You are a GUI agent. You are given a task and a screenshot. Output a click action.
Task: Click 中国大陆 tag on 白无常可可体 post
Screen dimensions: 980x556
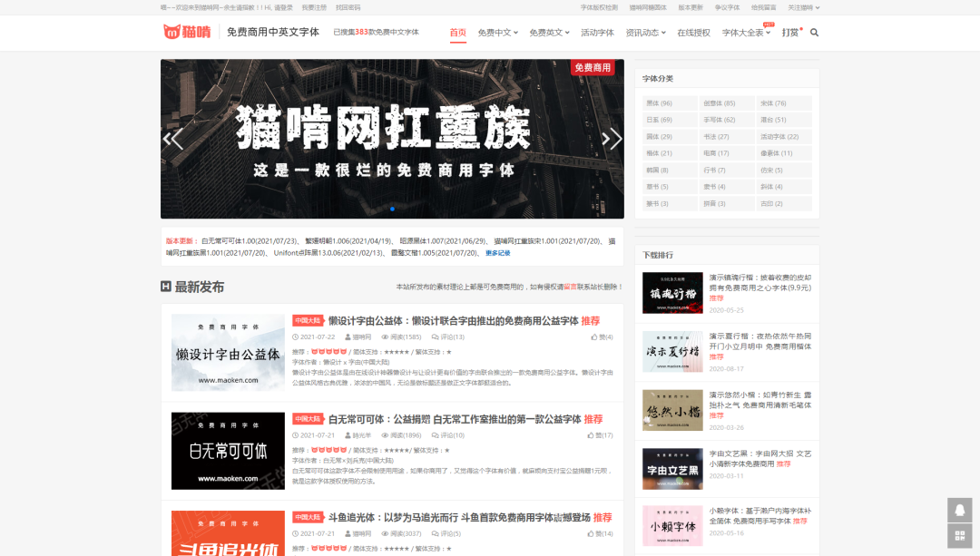click(308, 418)
